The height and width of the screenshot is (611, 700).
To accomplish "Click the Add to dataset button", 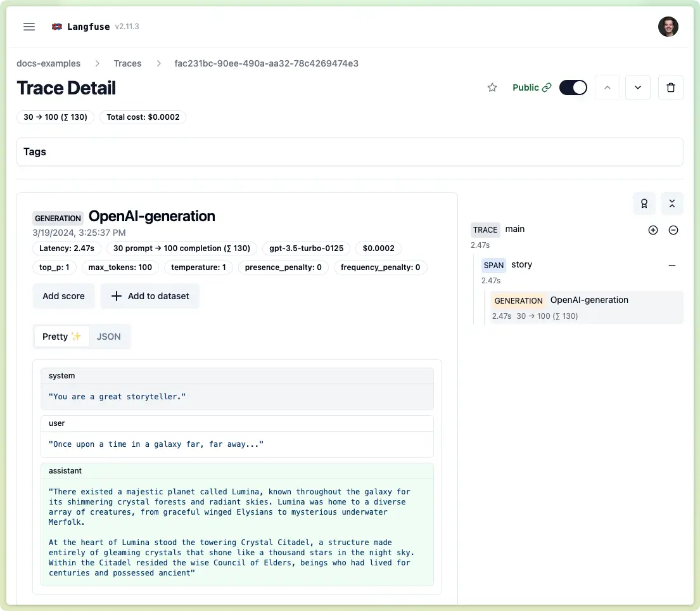I will [150, 295].
